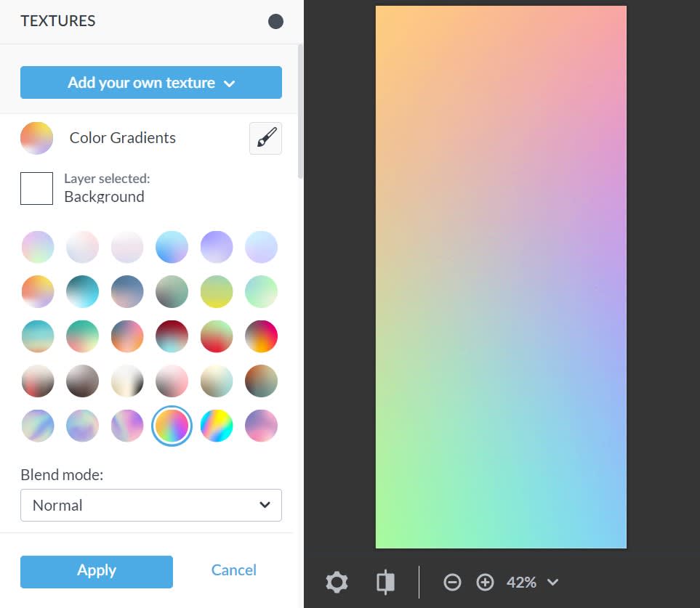This screenshot has width=700, height=608.
Task: Choose the vivid neon rainbow gradient swatch
Action: (217, 426)
